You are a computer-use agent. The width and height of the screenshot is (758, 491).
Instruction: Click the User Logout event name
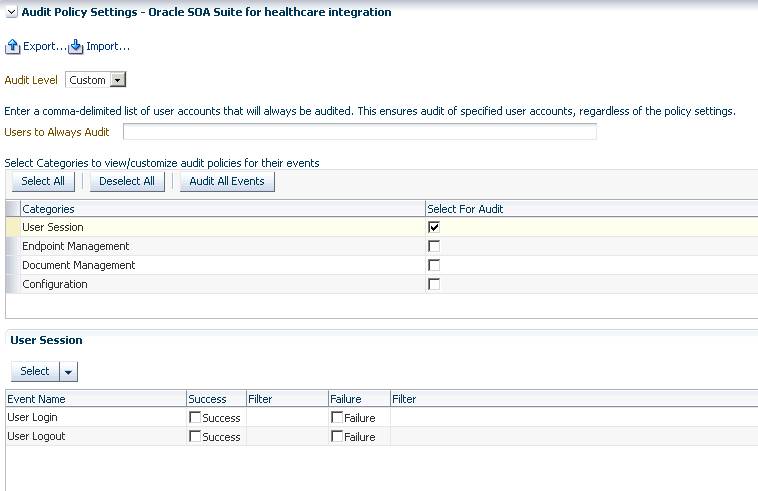[36, 436]
